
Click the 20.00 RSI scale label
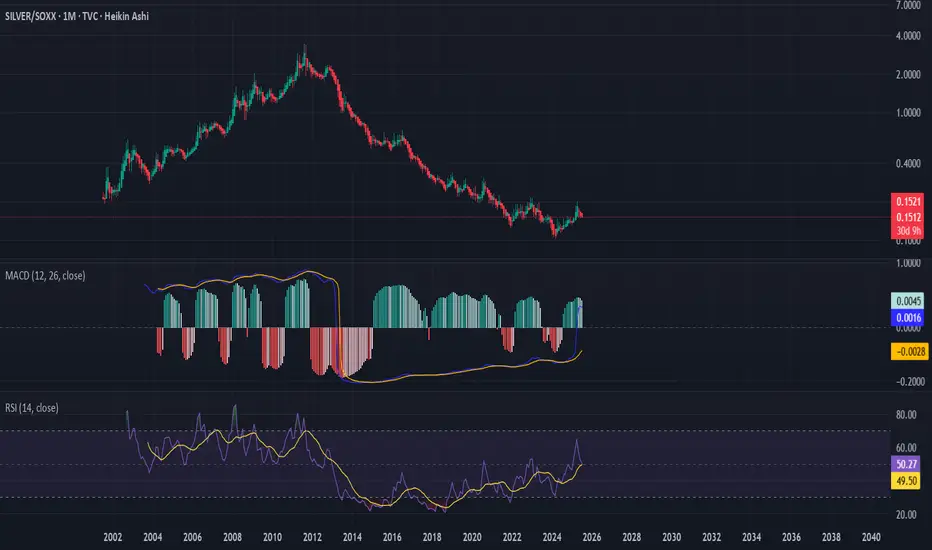click(x=906, y=515)
